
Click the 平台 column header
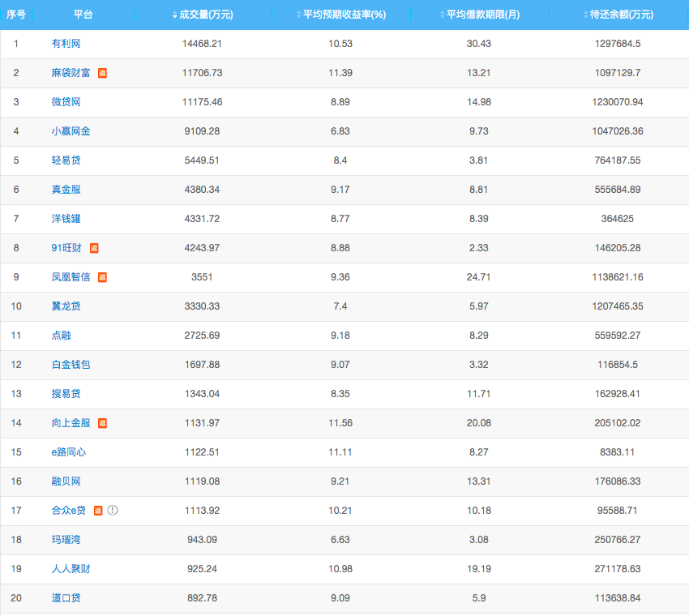83,15
